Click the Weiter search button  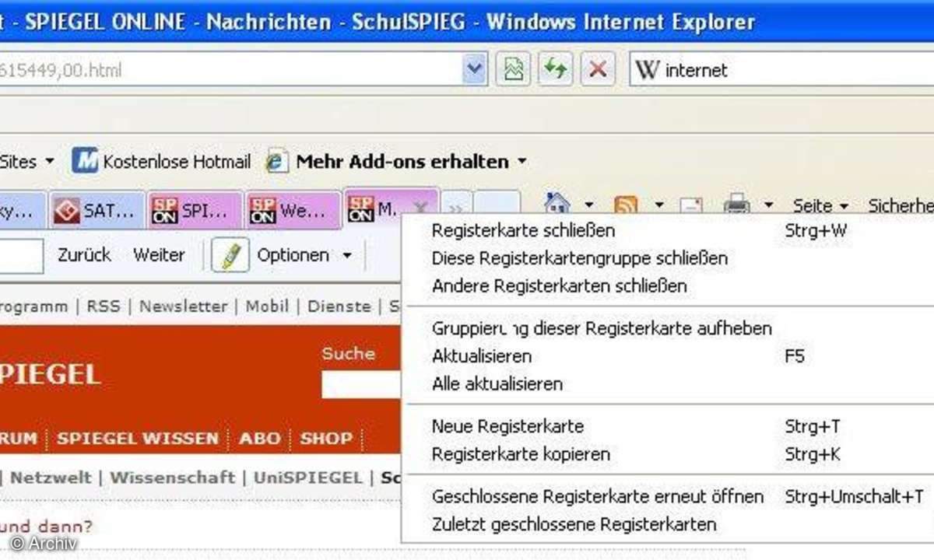tap(159, 255)
